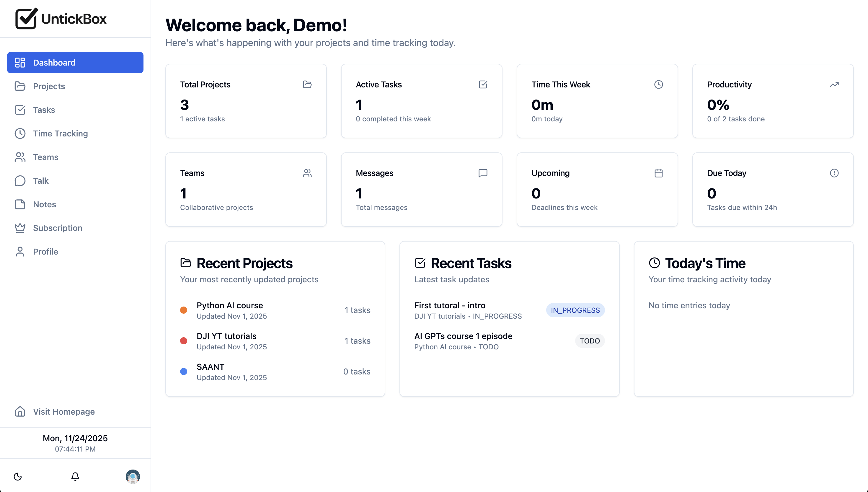The height and width of the screenshot is (492, 868).
Task: Click the calendar icon on the Upcoming card
Action: tap(658, 173)
